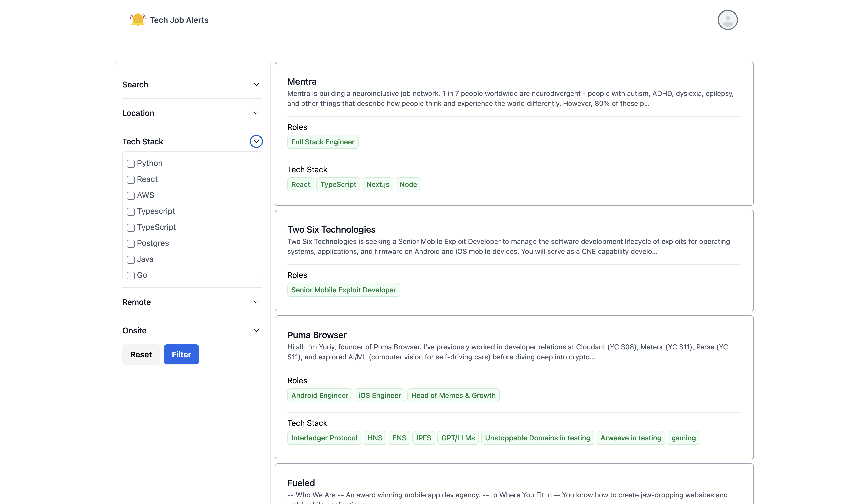Screen dimensions: 868x504
Task: Expand the Search filter section
Action: (x=256, y=84)
